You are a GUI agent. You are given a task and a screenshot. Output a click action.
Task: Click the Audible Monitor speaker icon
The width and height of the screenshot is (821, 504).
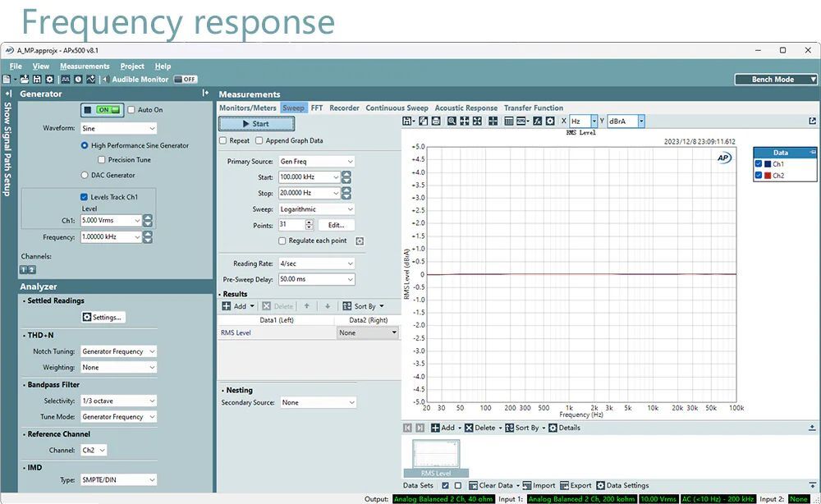pos(106,79)
